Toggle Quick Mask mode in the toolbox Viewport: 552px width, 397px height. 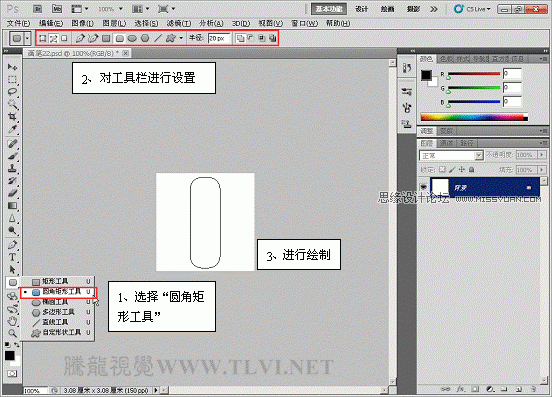pyautogui.click(x=12, y=373)
